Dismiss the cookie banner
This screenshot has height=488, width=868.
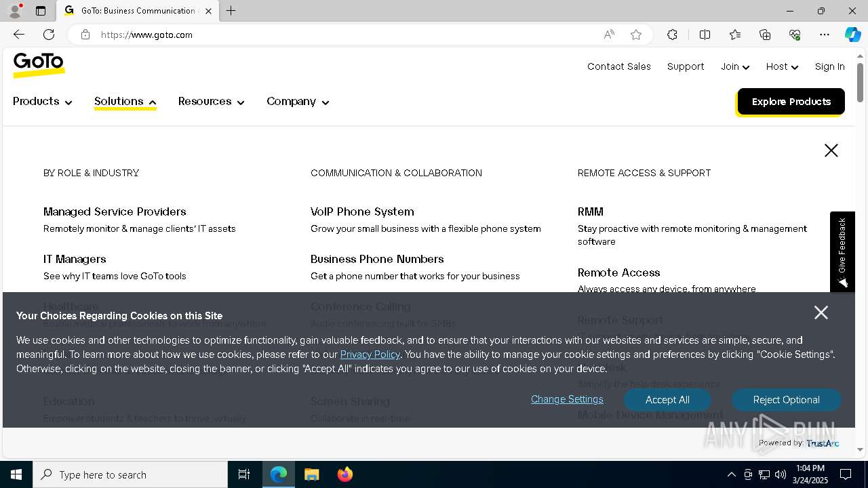point(821,312)
